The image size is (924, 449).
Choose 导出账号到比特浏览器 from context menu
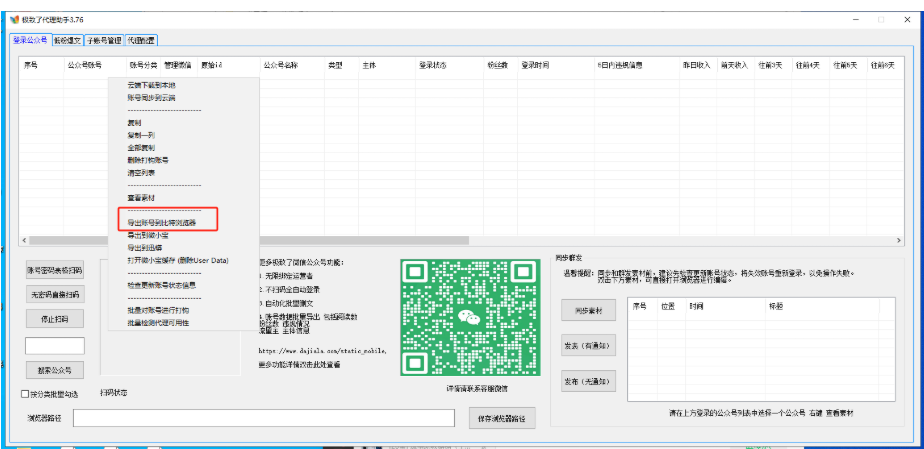coord(162,221)
